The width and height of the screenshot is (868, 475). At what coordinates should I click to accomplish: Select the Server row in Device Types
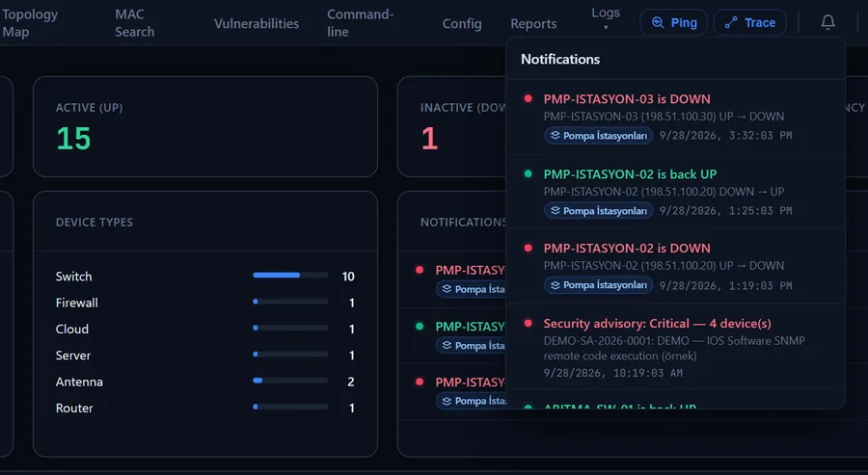click(204, 355)
